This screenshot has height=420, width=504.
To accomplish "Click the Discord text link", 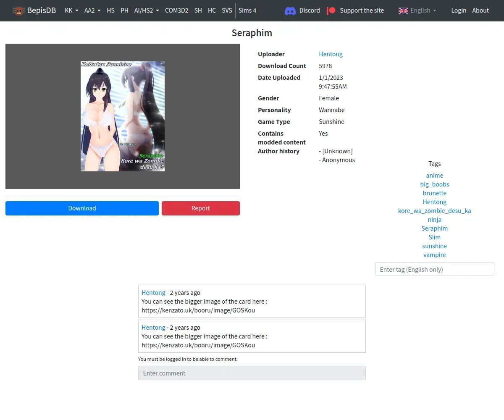I will pos(310,10).
